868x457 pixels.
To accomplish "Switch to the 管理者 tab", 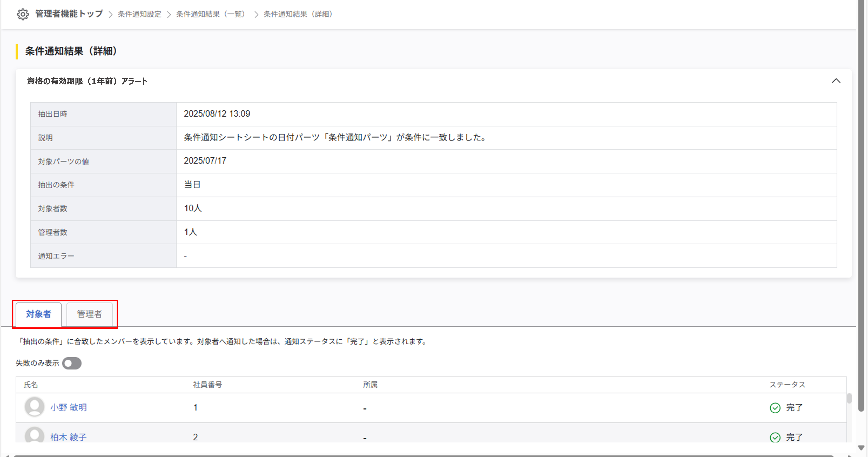I will pyautogui.click(x=89, y=314).
